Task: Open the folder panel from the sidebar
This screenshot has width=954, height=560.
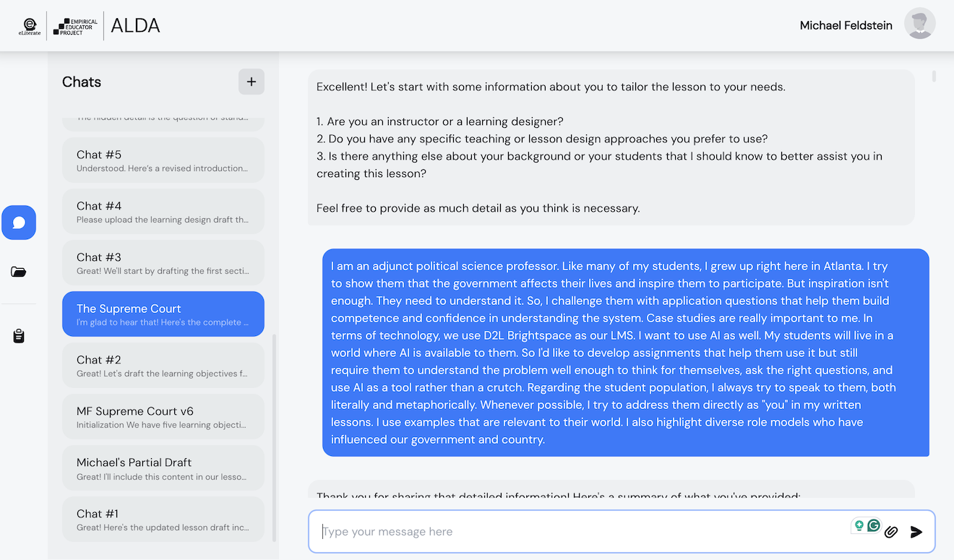Action: pos(19,272)
